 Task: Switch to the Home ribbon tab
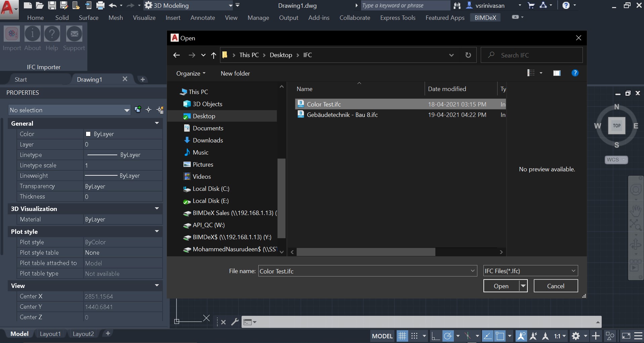click(x=35, y=18)
